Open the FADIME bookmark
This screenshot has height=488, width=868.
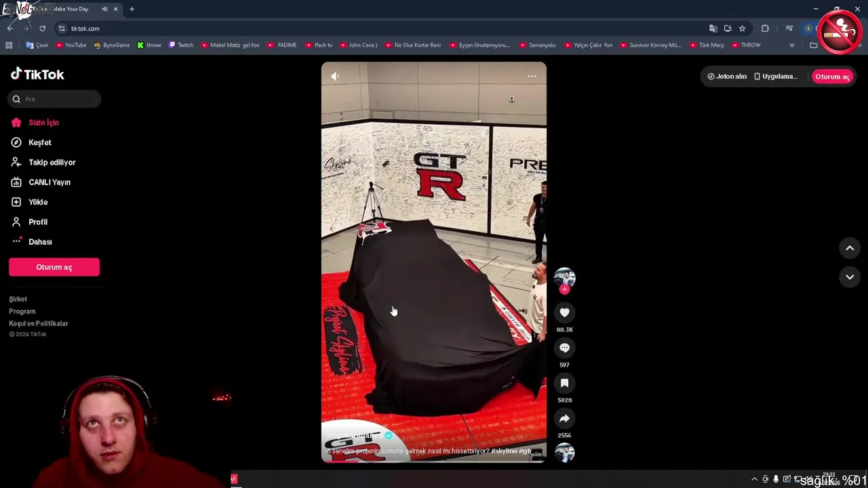[x=282, y=45]
